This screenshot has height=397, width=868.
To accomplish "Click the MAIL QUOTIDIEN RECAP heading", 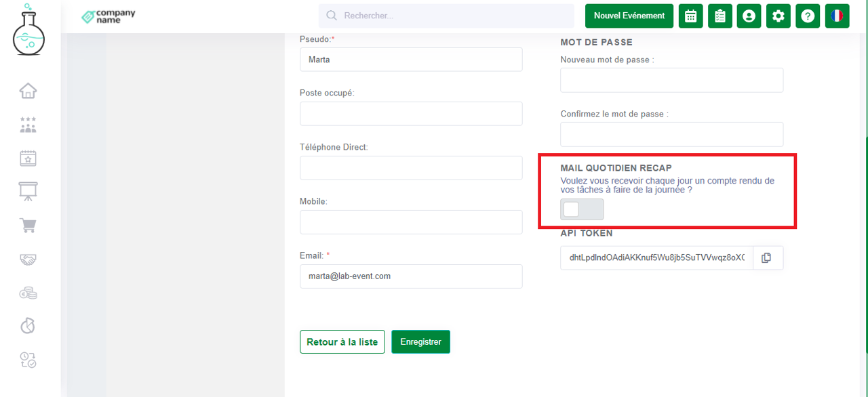I will tap(616, 167).
